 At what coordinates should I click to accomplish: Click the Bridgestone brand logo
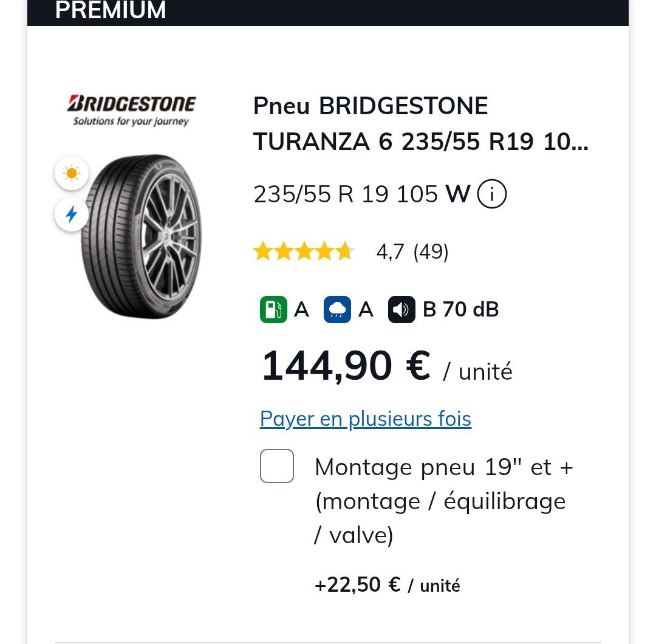[131, 111]
